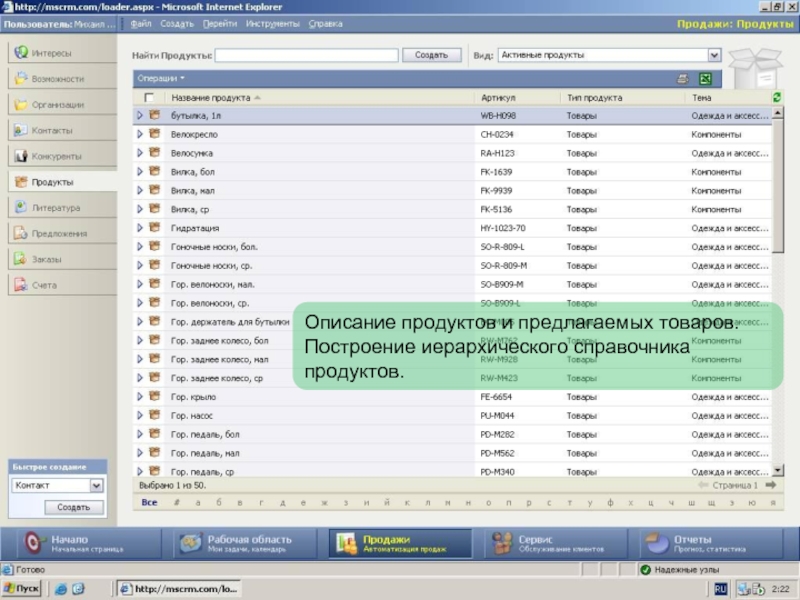The height and width of the screenshot is (600, 800).
Task: Click the print icon in the grid toolbar
Action: tap(683, 79)
